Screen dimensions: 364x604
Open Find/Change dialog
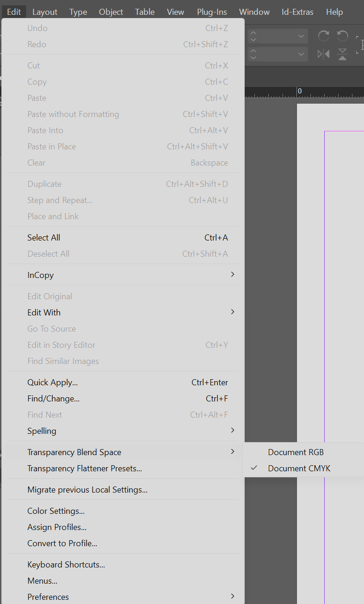[x=53, y=399]
